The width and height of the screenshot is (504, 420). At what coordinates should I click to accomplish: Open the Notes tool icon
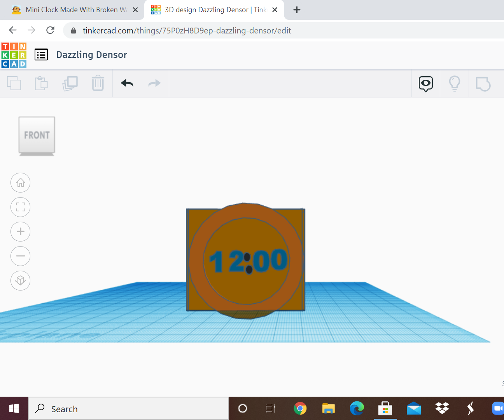483,84
